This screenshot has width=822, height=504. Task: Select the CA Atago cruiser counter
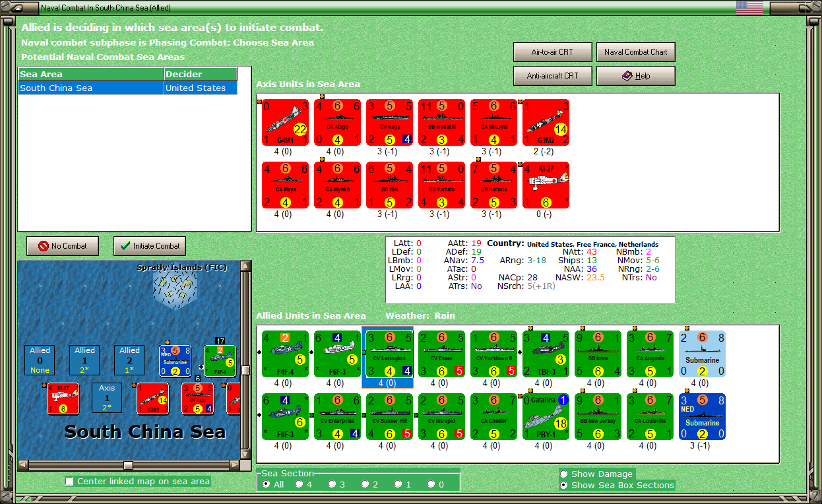(337, 123)
